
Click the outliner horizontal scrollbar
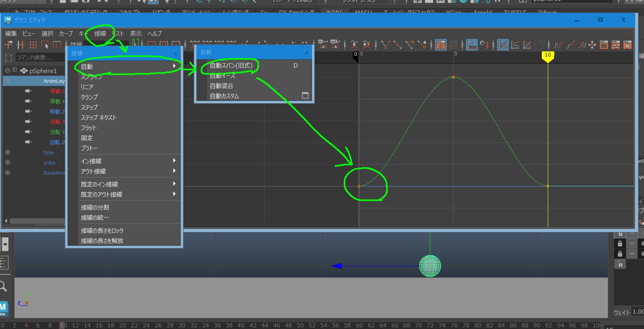pos(37,221)
